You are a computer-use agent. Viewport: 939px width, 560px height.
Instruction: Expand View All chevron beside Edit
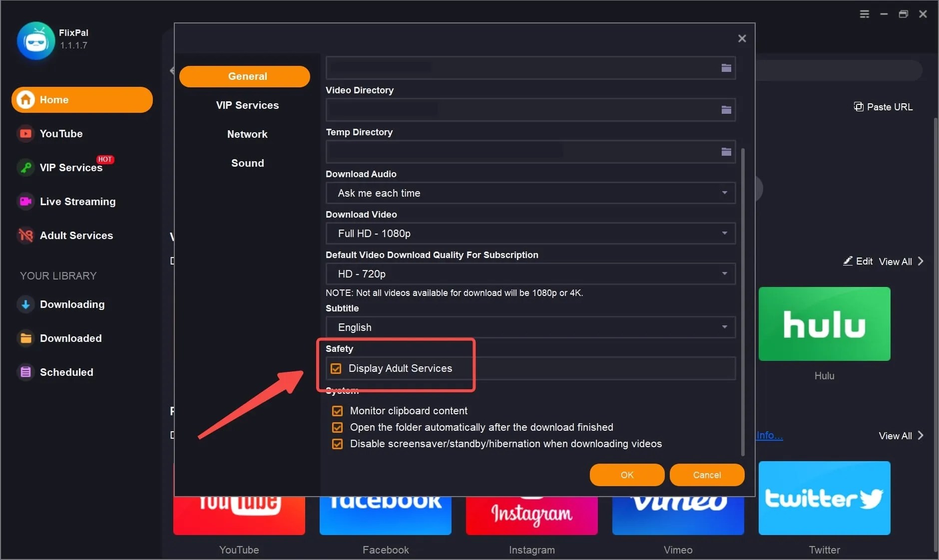tap(921, 261)
